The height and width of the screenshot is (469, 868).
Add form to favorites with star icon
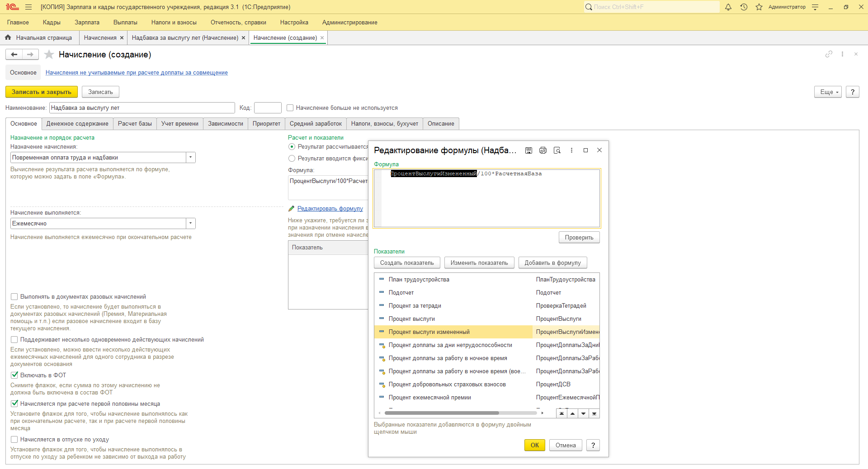(x=49, y=54)
